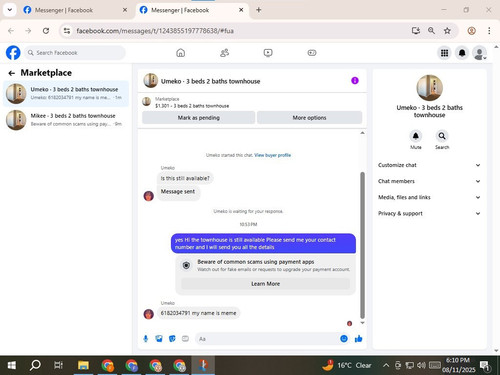Click the 'Is this still available?' message
Screen dimensions: 500x375
[x=185, y=178]
